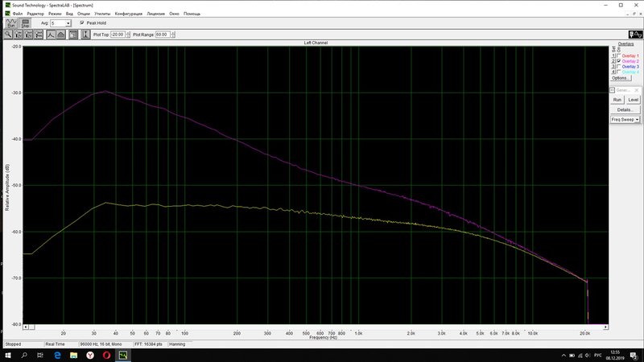Enable Overlay 4 checkbox
The height and width of the screenshot is (362, 644).
coord(619,72)
